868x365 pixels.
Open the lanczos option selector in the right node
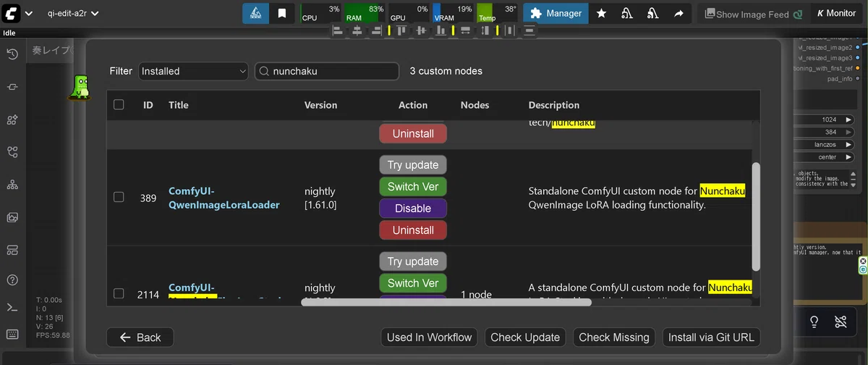825,144
